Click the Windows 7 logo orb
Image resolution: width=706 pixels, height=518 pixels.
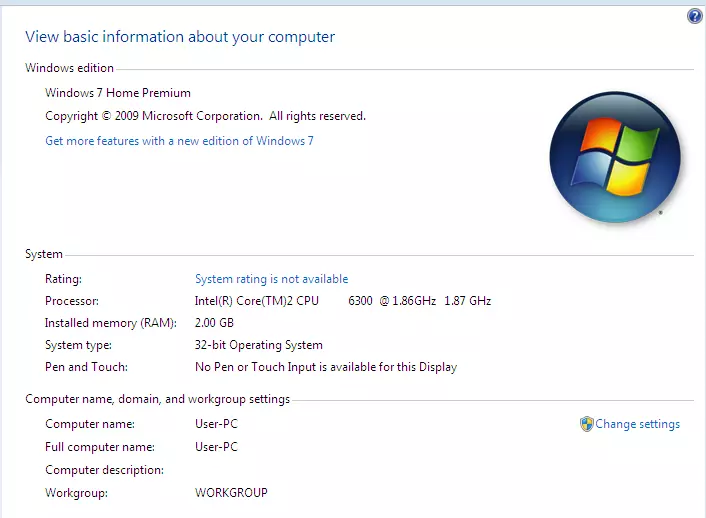pos(615,157)
